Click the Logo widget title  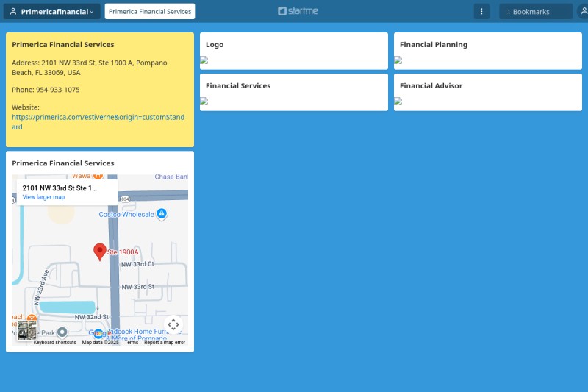[x=215, y=45]
